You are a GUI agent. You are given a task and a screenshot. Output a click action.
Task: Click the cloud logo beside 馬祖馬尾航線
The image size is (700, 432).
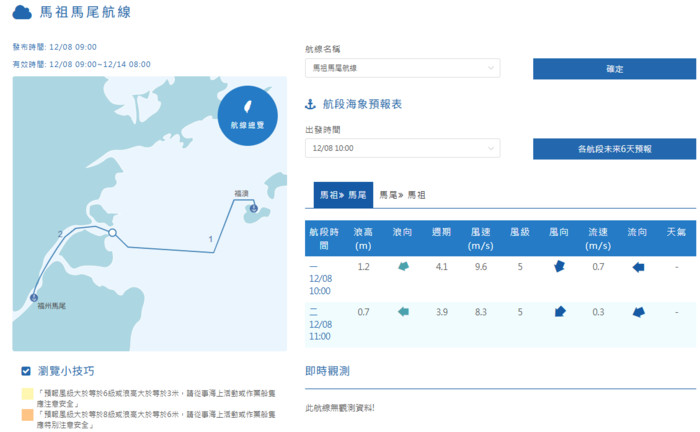22,13
